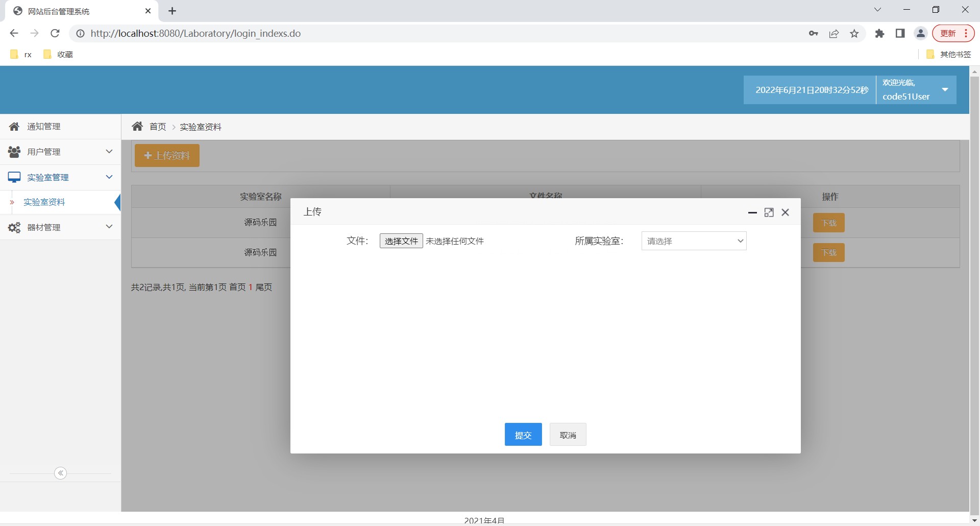This screenshot has width=980, height=526.
Task: Open the browser profile avatar
Action: pos(921,33)
